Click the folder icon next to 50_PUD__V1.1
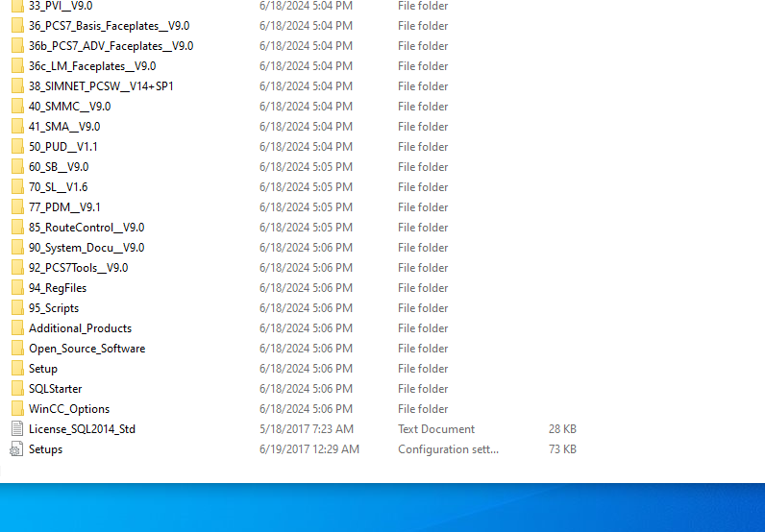Image resolution: width=765 pixels, height=532 pixels. (x=17, y=146)
